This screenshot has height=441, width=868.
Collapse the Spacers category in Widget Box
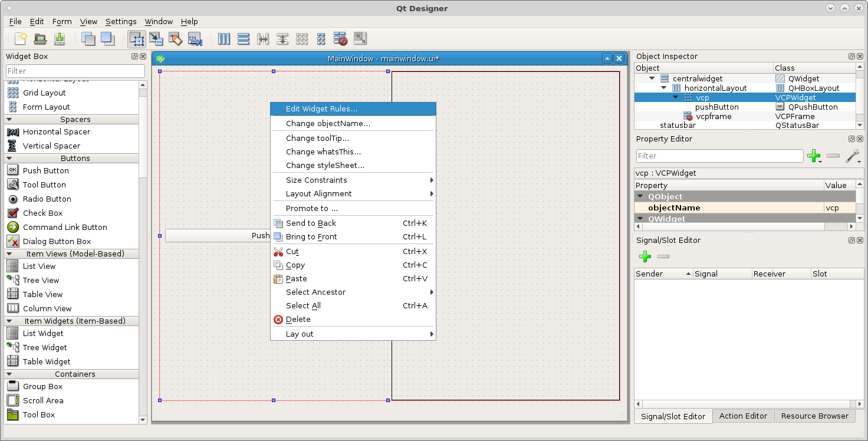pyautogui.click(x=9, y=119)
